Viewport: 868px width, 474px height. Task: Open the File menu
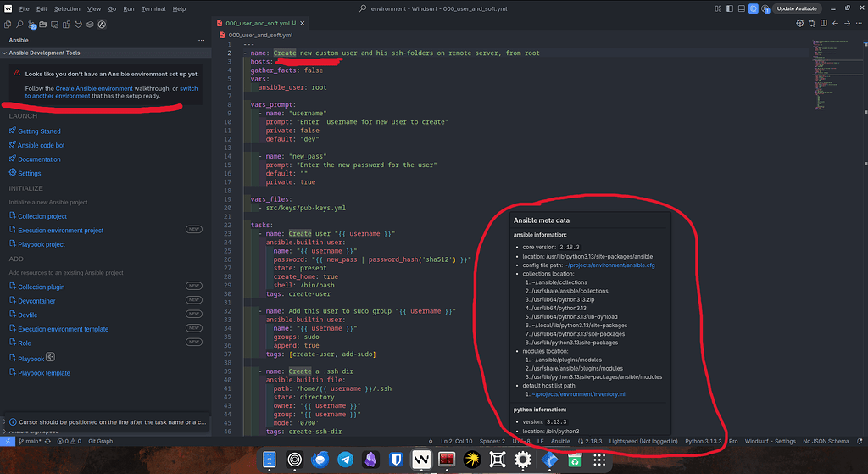coord(24,8)
